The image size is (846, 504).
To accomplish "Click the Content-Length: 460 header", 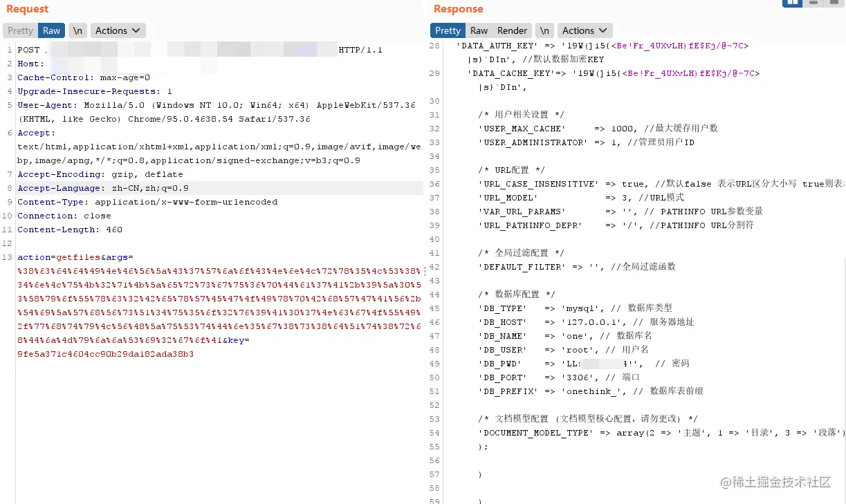I will tap(70, 230).
